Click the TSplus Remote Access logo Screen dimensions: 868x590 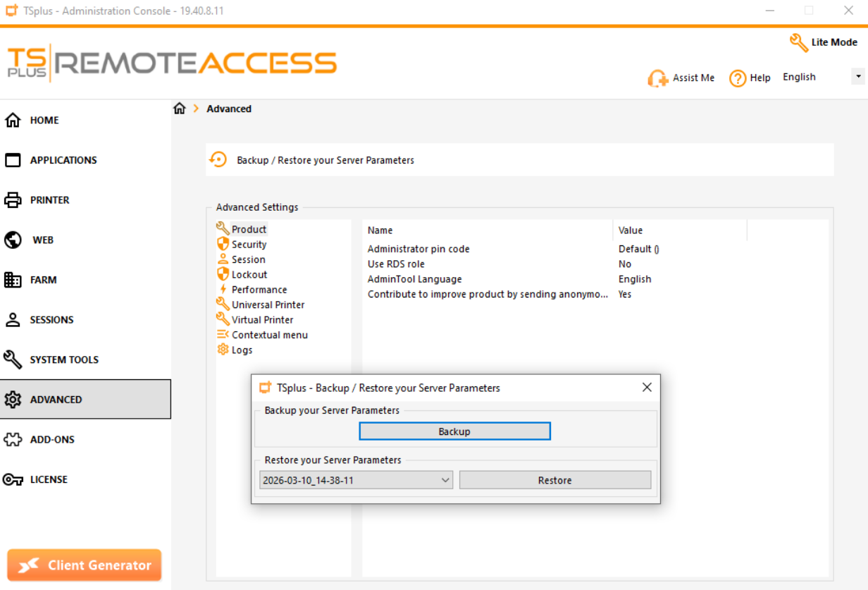point(172,63)
